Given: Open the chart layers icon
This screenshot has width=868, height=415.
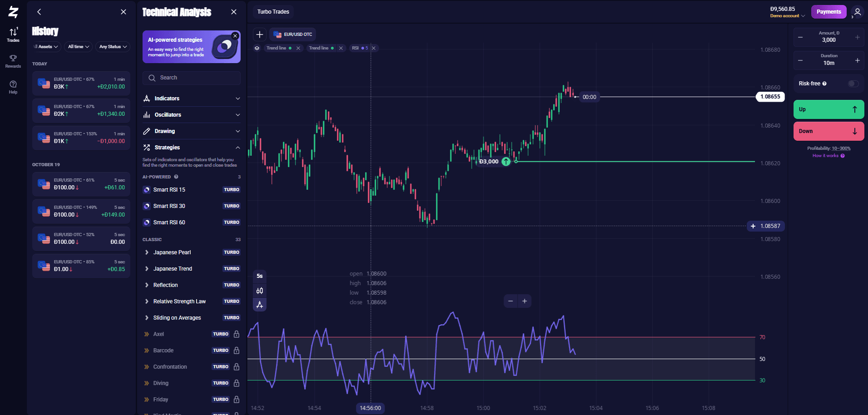Looking at the screenshot, I should point(257,48).
